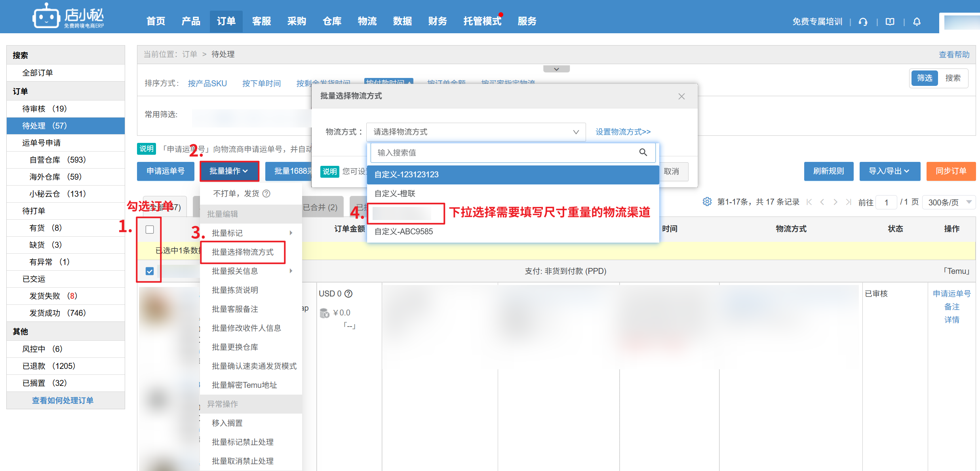Click the notification bell icon
Screen dimensions: 980x471
(917, 22)
